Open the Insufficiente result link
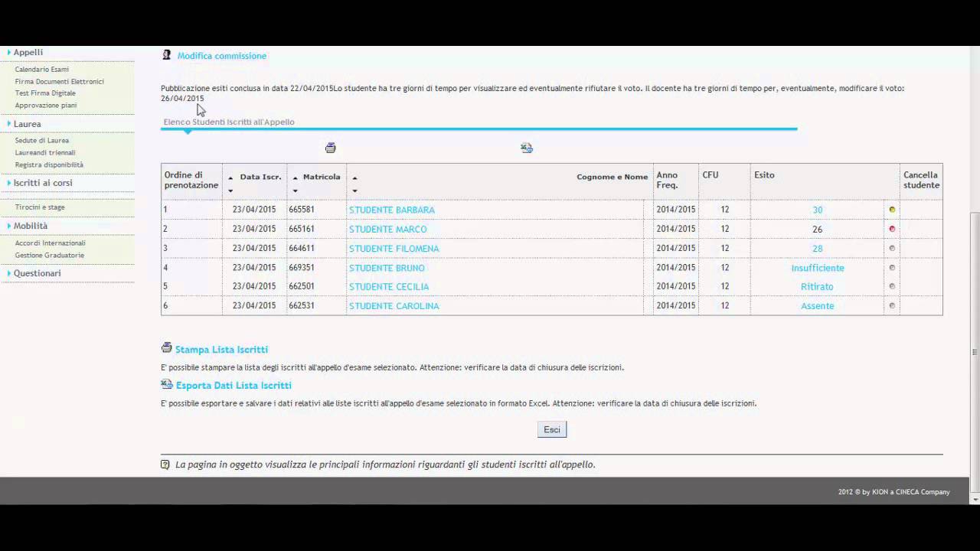 coord(818,268)
